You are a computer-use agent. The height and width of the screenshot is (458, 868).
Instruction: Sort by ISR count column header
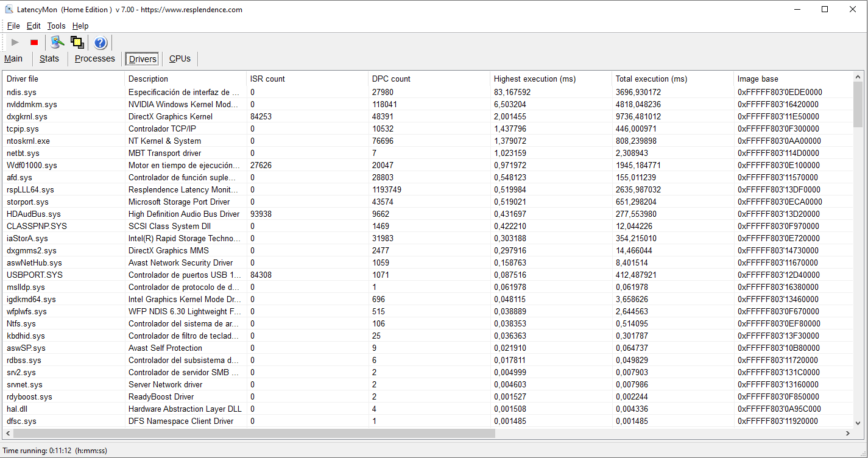[308, 79]
